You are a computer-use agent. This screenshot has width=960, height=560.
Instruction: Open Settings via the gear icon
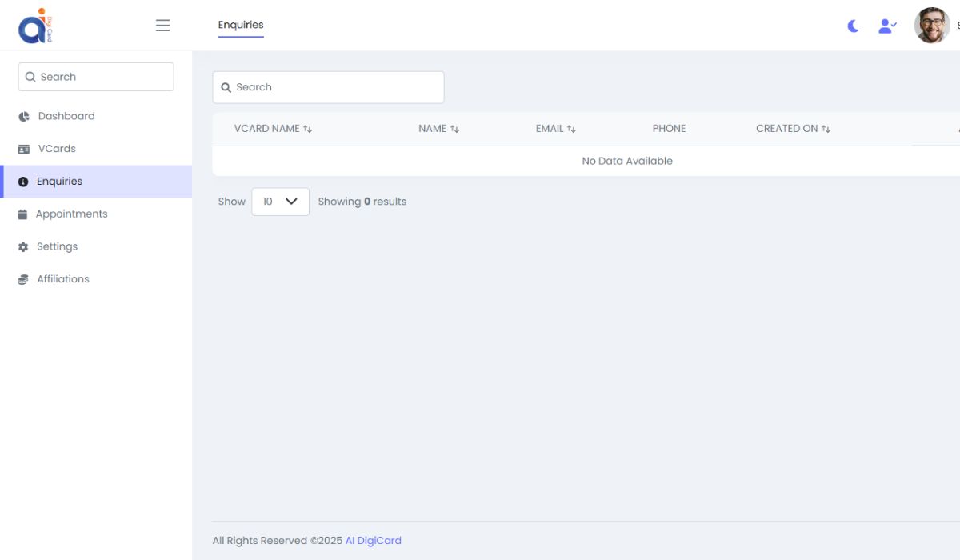23,246
